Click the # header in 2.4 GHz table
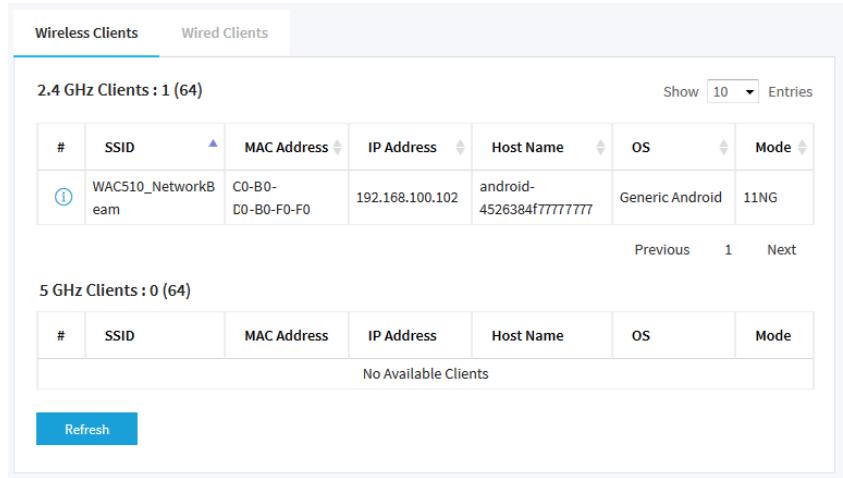843x478 pixels. pos(61,147)
